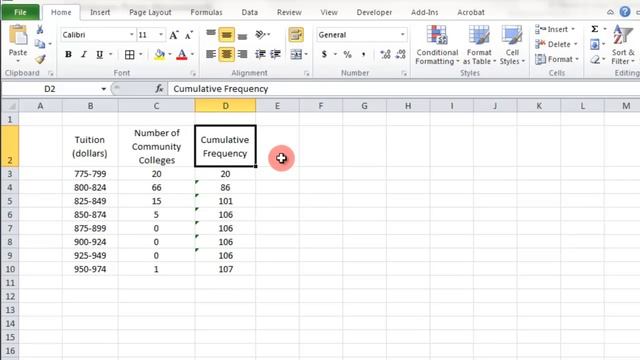Click the Bottom Align icon
This screenshot has width=640, height=360.
(242, 35)
